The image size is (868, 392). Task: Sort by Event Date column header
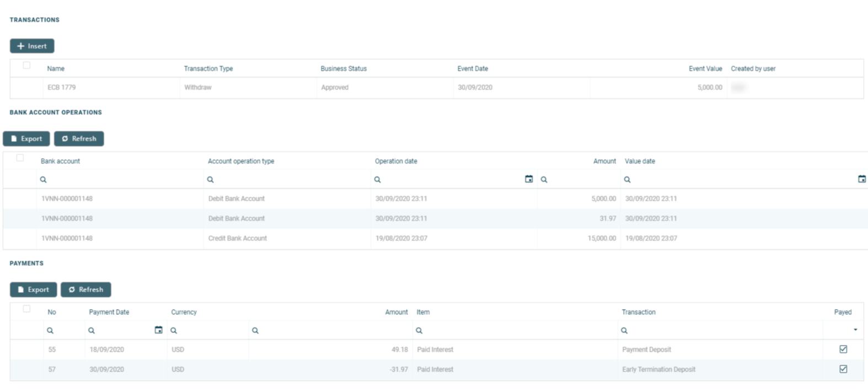coord(473,69)
